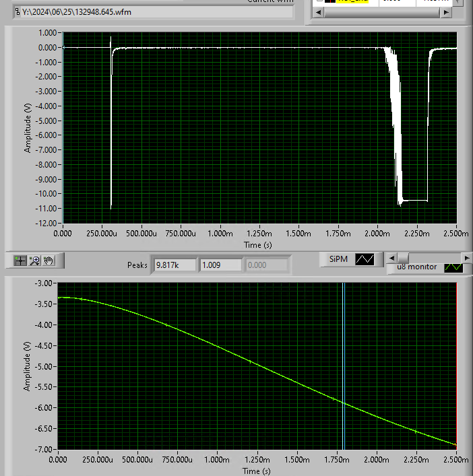Select the graph zoom magnifier tool
Image resolution: width=473 pixels, height=476 pixels.
pyautogui.click(x=34, y=261)
